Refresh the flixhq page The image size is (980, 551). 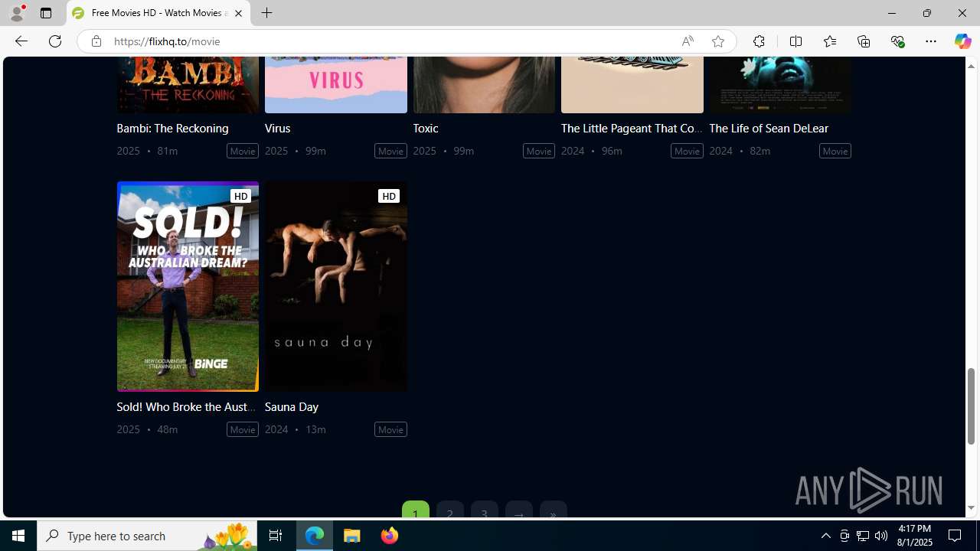click(x=55, y=41)
